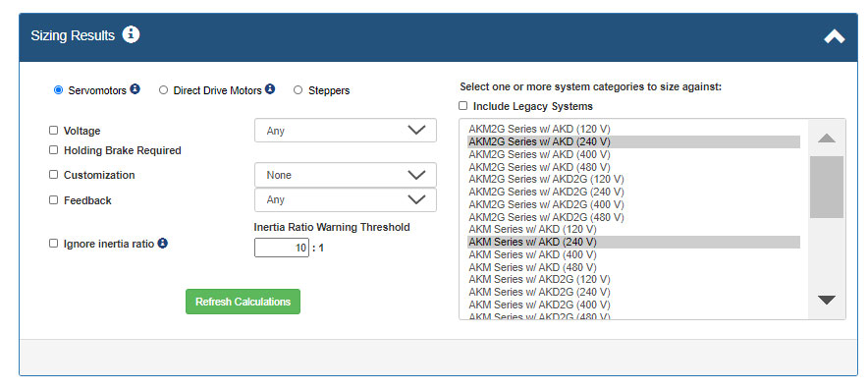Click the Refresh Calculations button
The image size is (868, 388).
tap(243, 302)
